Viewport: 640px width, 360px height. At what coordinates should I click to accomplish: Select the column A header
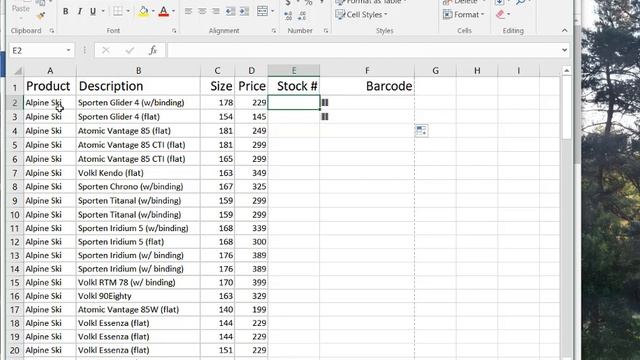pos(50,71)
